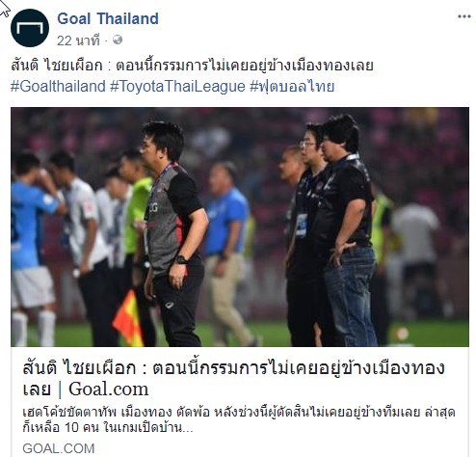The width and height of the screenshot is (476, 457).
Task: Select the post caption about สันติ ไชยเผือก
Action: [192, 66]
